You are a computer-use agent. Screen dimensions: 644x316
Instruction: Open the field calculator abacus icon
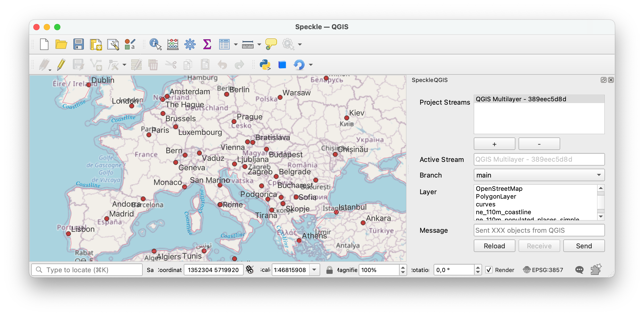pyautogui.click(x=173, y=44)
